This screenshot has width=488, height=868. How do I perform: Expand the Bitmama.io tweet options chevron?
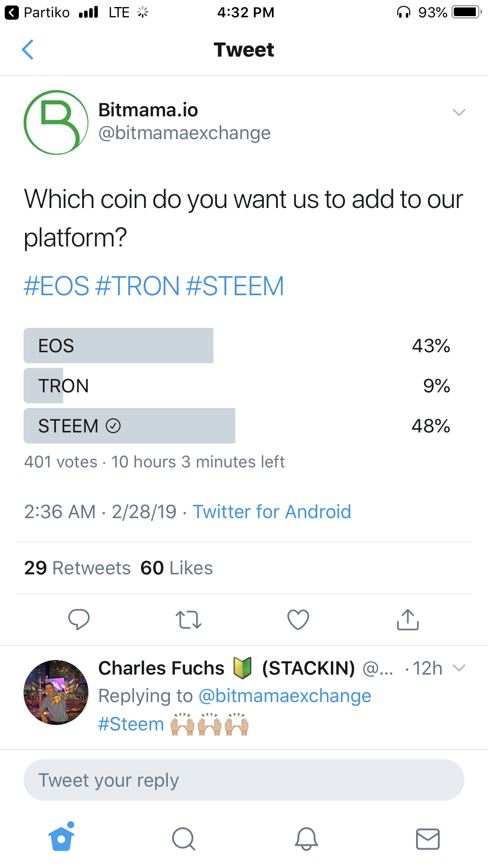click(x=459, y=112)
